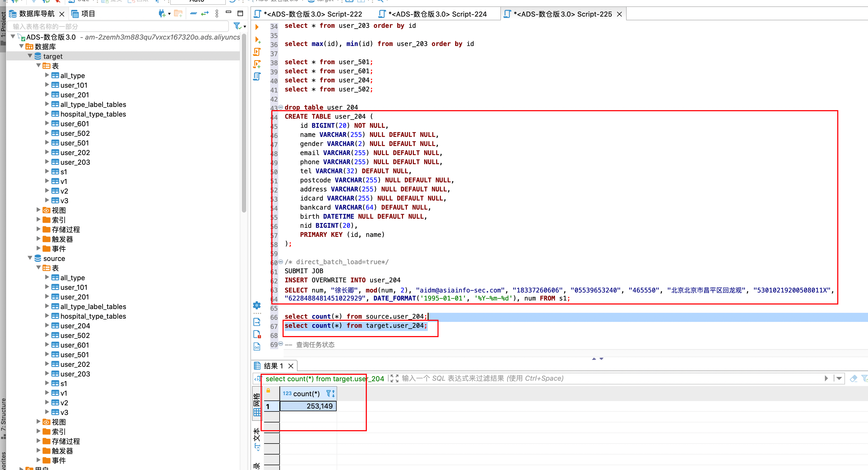
Task: Click the target database icon
Action: coord(38,56)
